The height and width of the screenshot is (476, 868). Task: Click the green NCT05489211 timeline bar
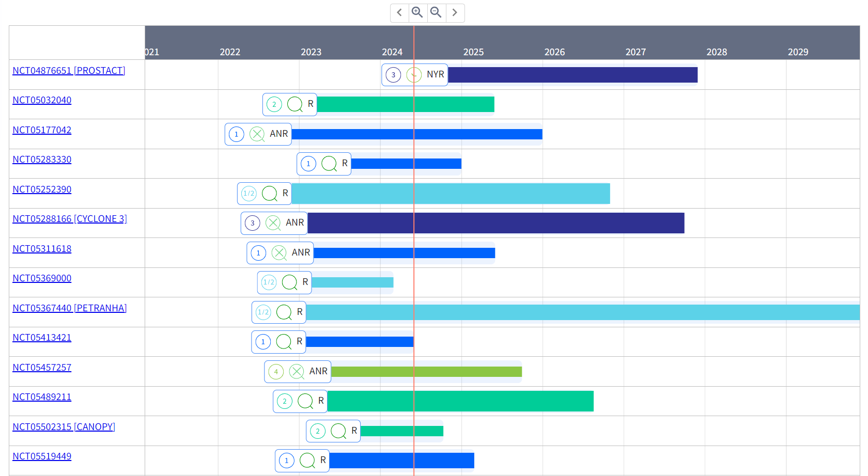[460, 401]
